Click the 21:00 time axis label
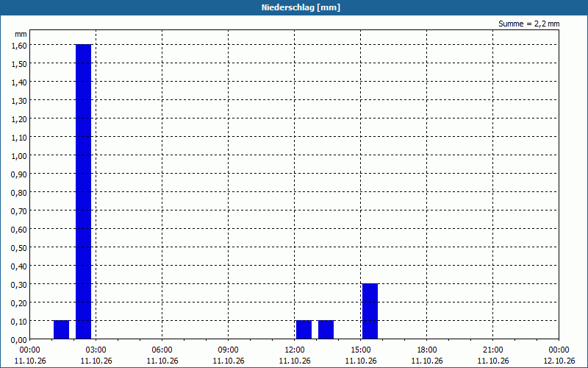 (493, 350)
